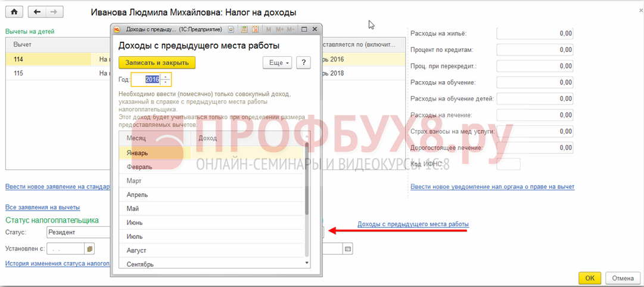Maximize the previous-job income dialog
The width and height of the screenshot is (644, 287).
(x=304, y=30)
